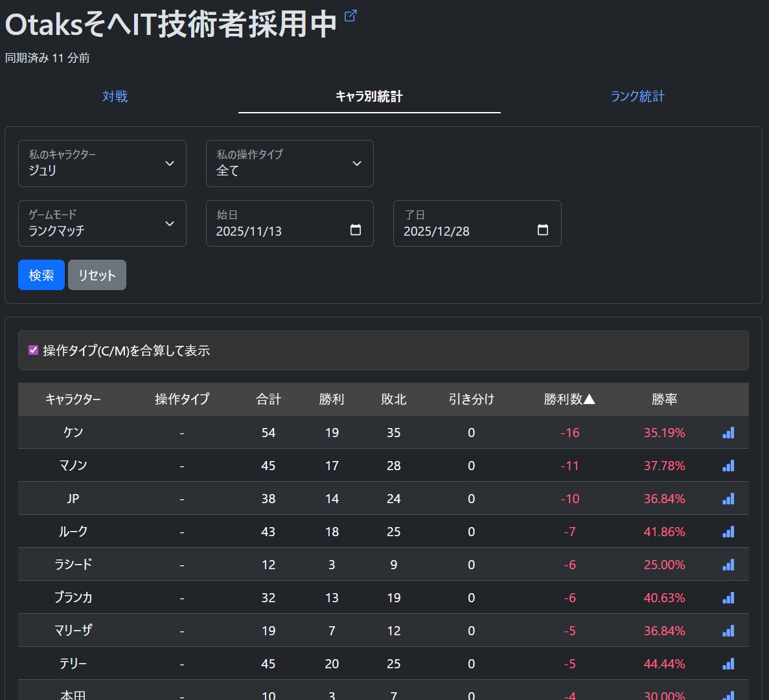Viewport: 769px width, 700px height.
Task: Sort by 引き分け column header
Action: 471,399
